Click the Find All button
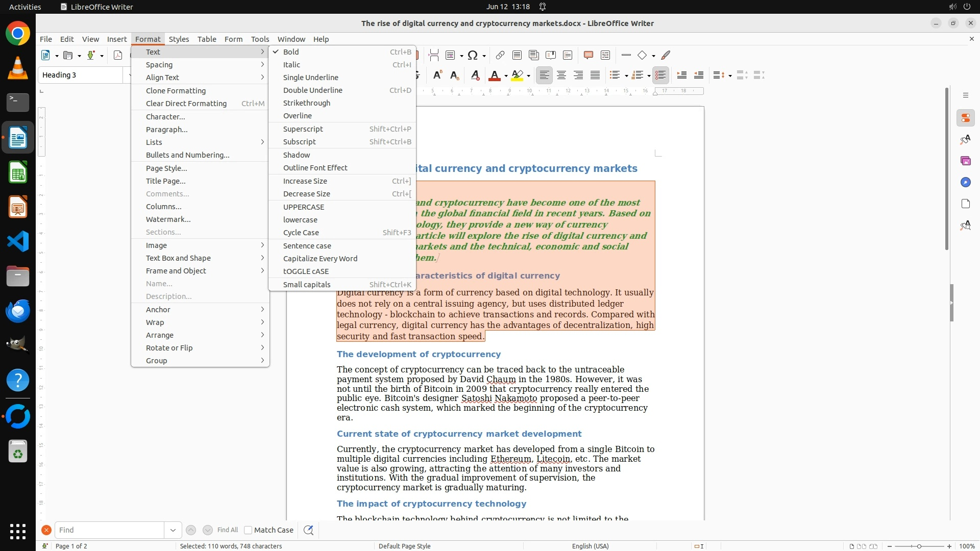 tap(227, 530)
